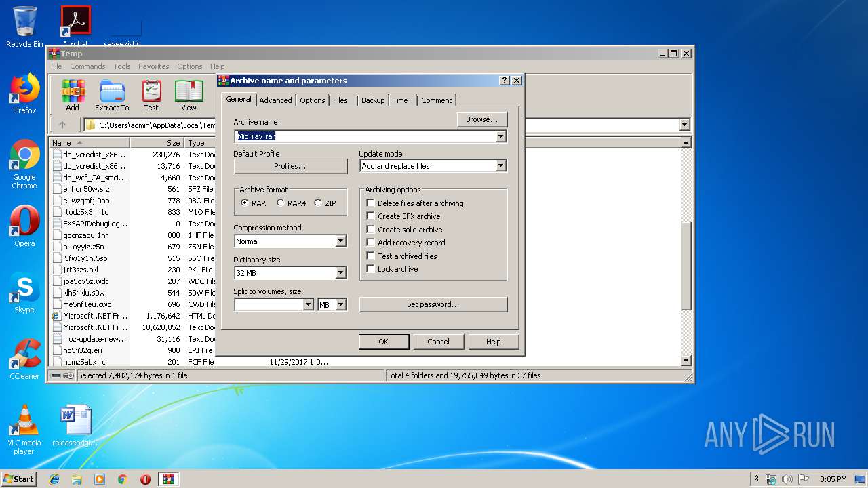Click the dialog Help button

[x=494, y=342]
